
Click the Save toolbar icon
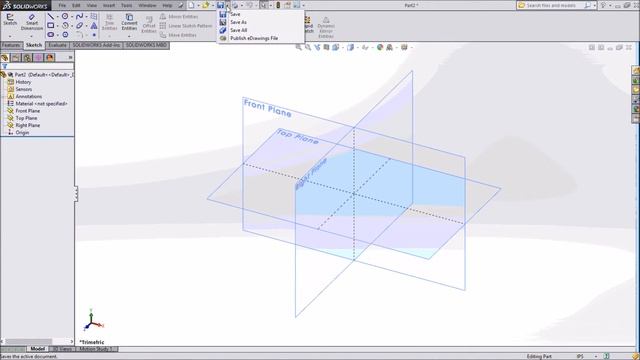tap(220, 5)
